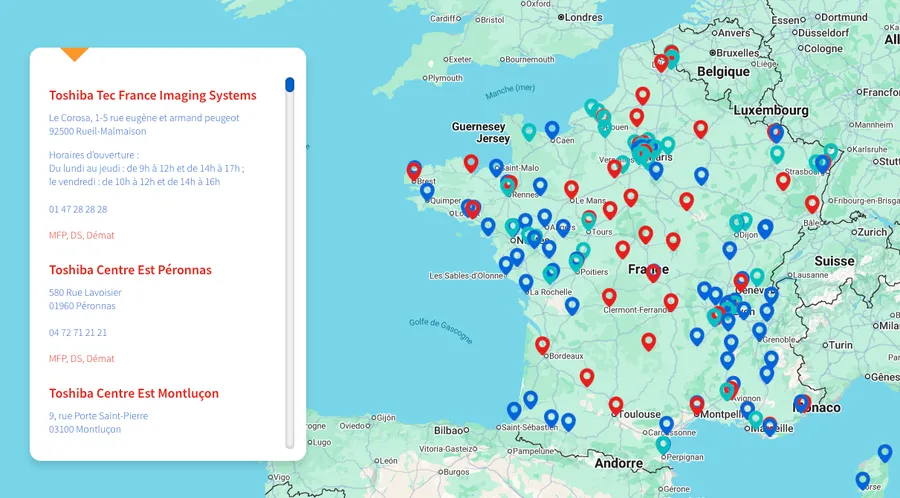
Task: Select the blue pin above Quimper
Action: tap(427, 190)
